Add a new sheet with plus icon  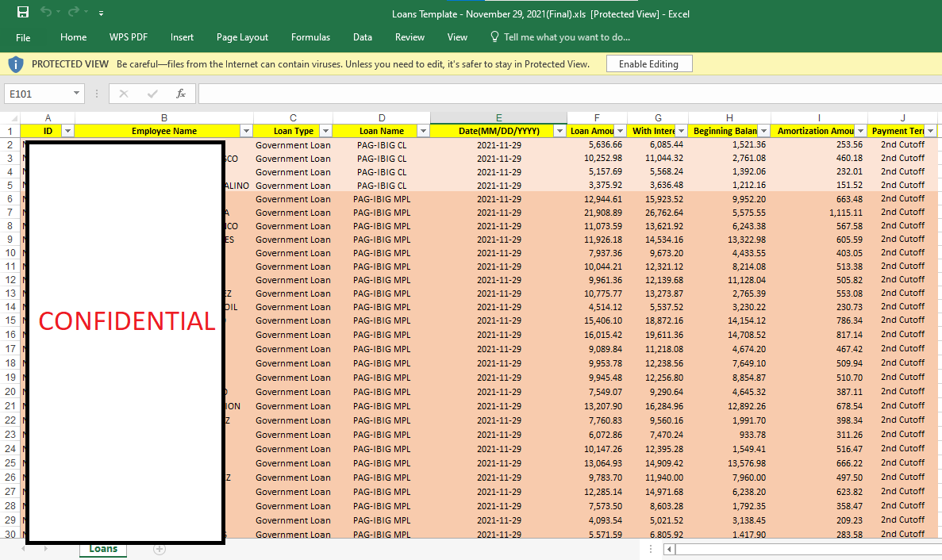point(160,549)
